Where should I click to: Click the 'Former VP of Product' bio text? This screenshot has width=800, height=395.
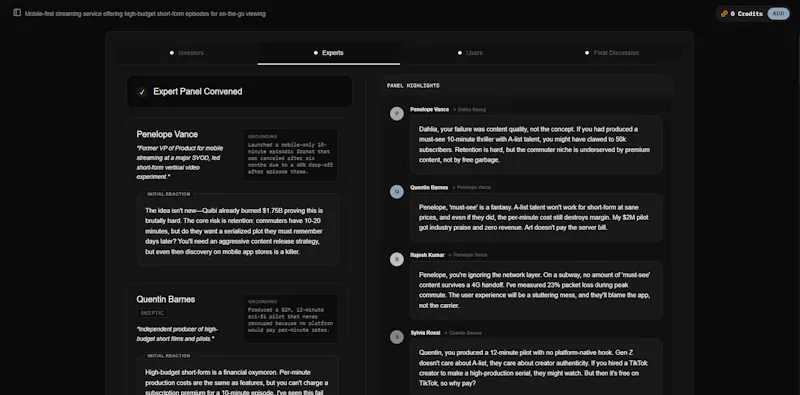180,162
